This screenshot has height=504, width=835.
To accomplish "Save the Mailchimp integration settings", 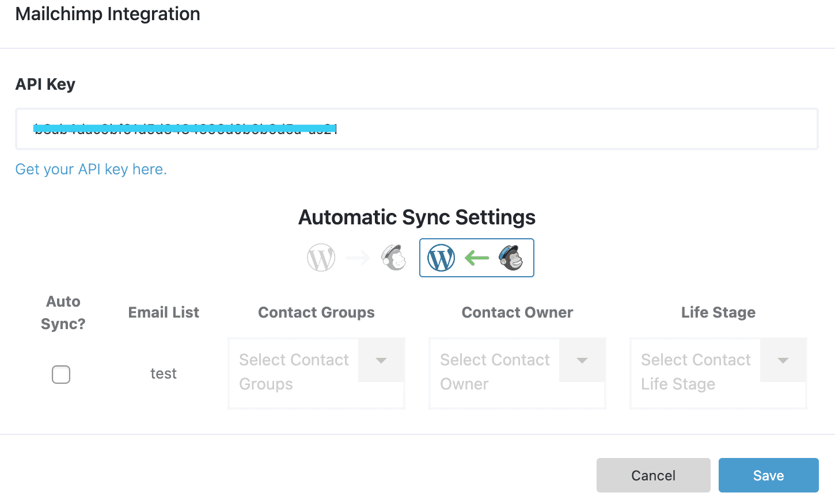I will (x=768, y=475).
